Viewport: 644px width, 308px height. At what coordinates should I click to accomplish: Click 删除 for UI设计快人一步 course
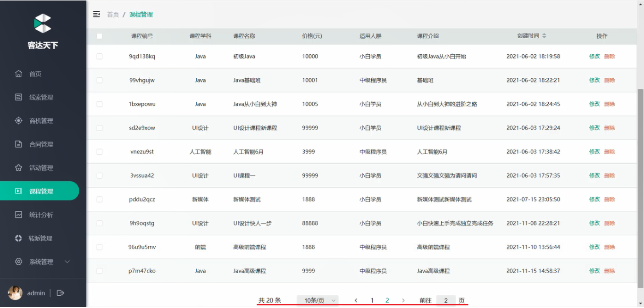point(610,223)
